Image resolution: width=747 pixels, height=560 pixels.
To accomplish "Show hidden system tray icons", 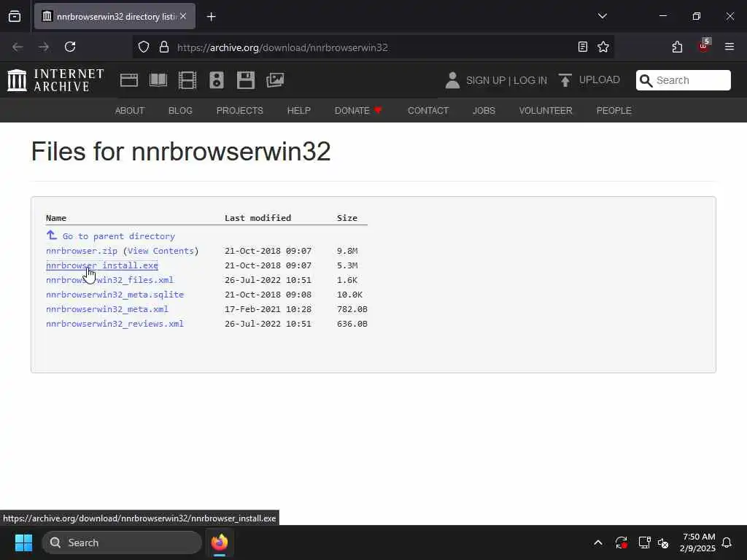I will pos(598,542).
